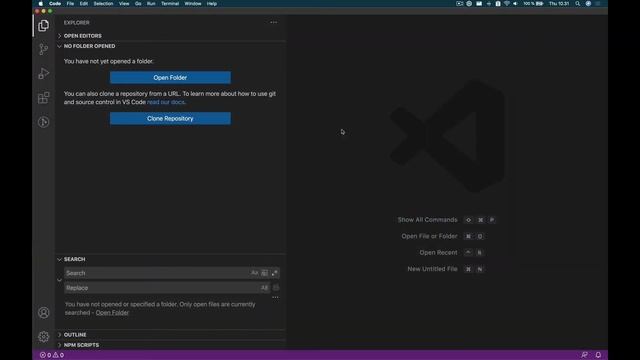Click the battery indicator in menu bar
Screen dimensions: 640x360
pyautogui.click(x=533, y=4)
